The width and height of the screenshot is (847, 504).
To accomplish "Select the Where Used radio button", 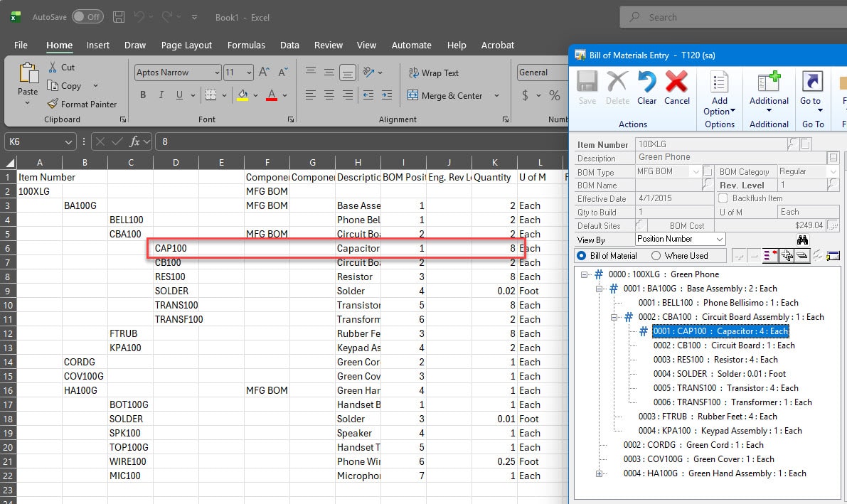I will coord(656,256).
